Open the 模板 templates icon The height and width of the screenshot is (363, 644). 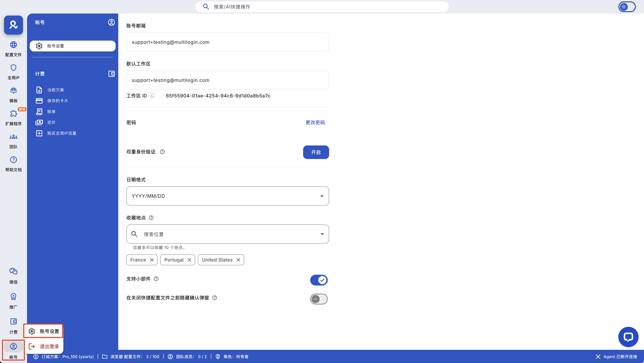14,91
